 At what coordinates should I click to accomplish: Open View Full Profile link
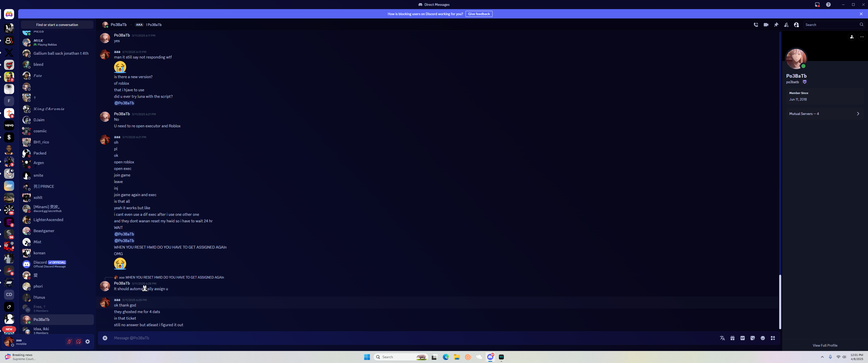tap(825, 345)
